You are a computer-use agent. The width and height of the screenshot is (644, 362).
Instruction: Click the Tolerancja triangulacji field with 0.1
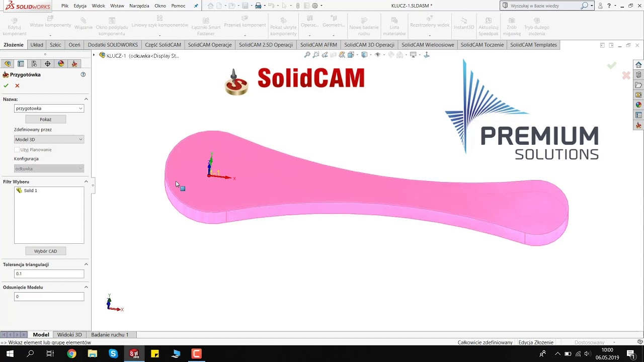click(x=49, y=274)
